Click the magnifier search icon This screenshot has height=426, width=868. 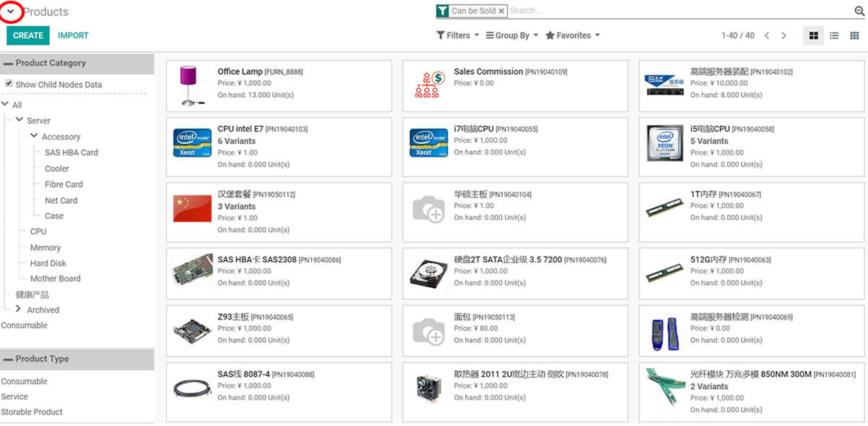tap(859, 11)
